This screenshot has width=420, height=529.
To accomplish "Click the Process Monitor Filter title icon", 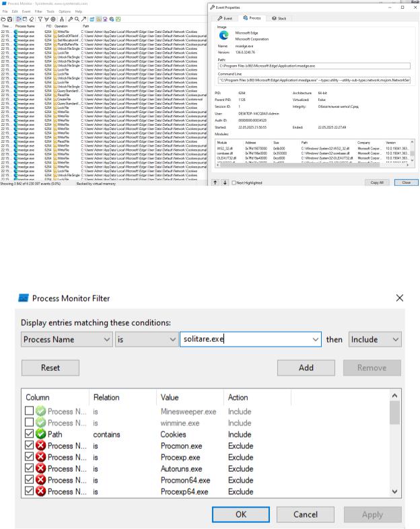I will click(x=24, y=298).
